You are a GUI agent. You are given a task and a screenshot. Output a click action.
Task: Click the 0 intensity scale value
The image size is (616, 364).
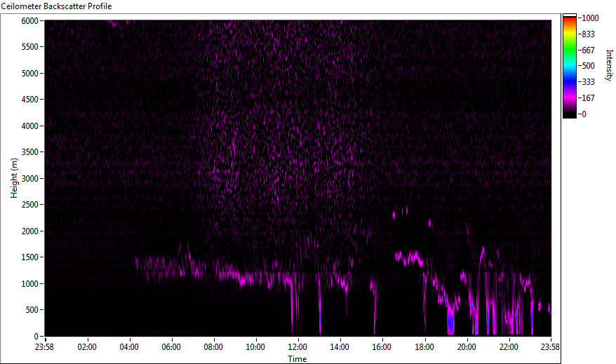click(x=584, y=114)
